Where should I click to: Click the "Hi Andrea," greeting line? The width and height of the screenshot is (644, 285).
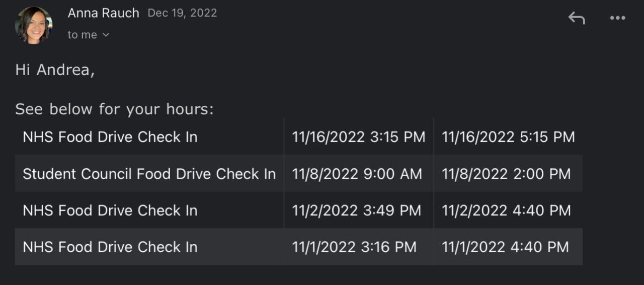click(55, 70)
